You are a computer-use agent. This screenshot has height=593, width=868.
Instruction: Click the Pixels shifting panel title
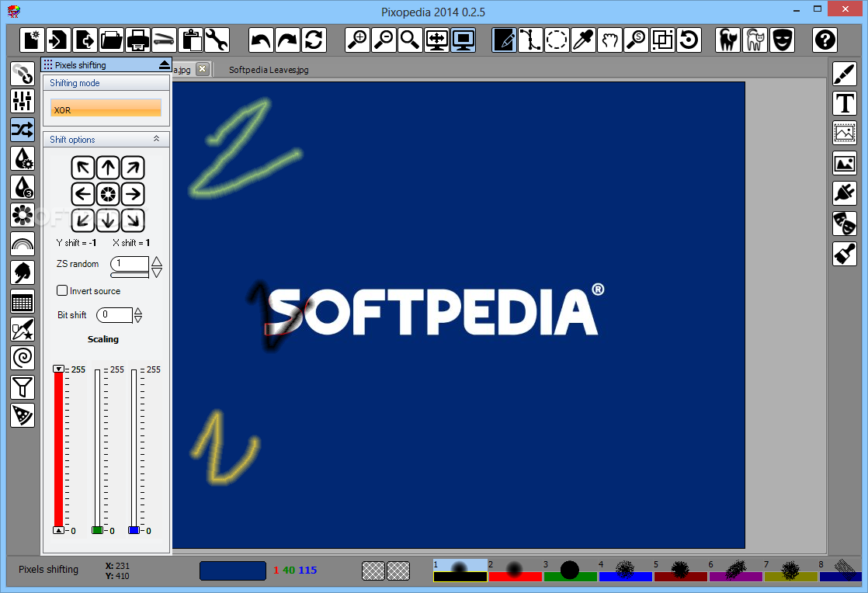click(x=80, y=64)
